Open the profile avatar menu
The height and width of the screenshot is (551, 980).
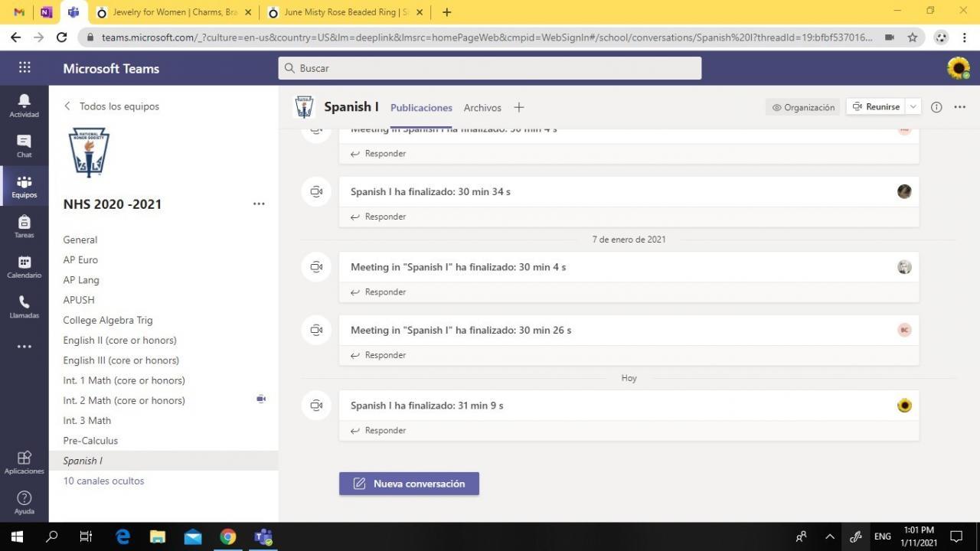pos(958,68)
